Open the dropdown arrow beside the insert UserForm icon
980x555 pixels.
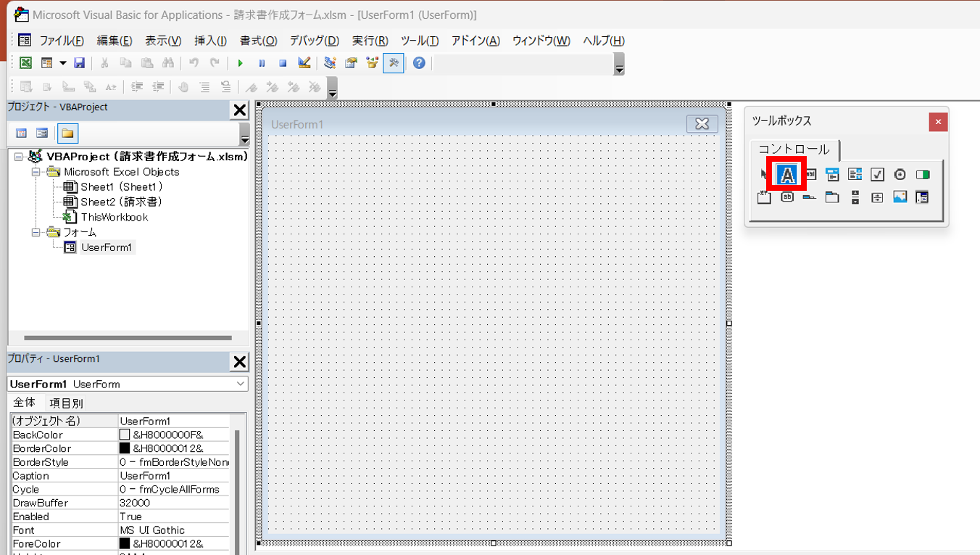62,63
